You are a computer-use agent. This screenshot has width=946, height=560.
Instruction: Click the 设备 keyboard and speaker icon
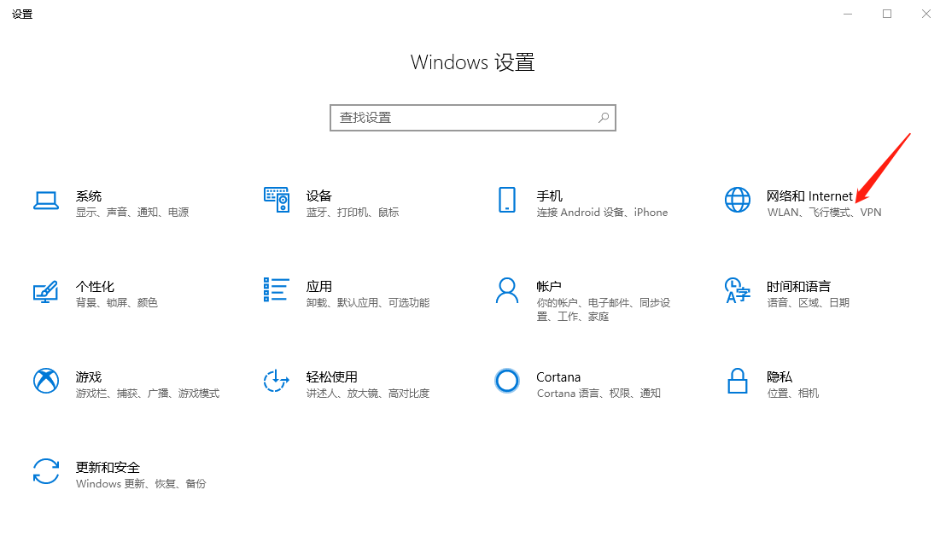coord(277,200)
